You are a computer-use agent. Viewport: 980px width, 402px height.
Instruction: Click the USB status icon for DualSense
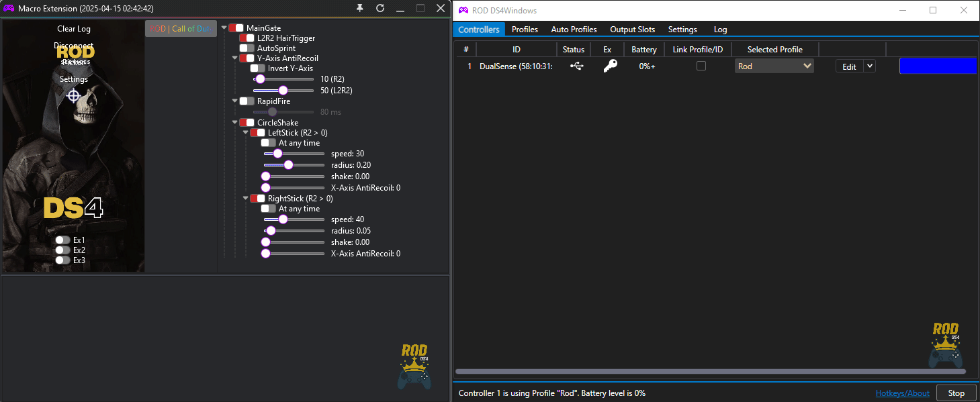point(577,66)
